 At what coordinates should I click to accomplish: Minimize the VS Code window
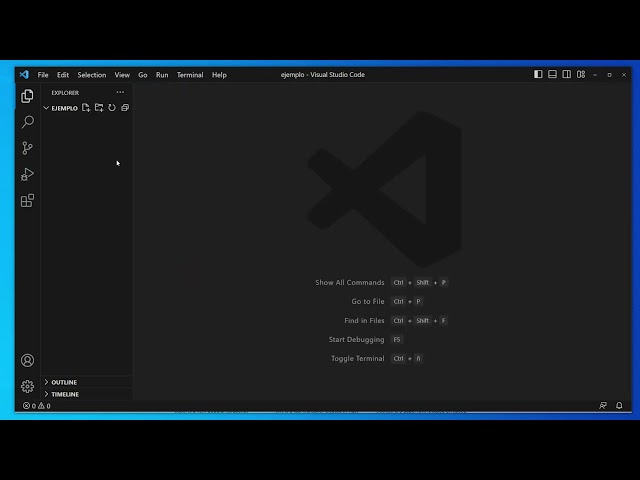pyautogui.click(x=595, y=75)
